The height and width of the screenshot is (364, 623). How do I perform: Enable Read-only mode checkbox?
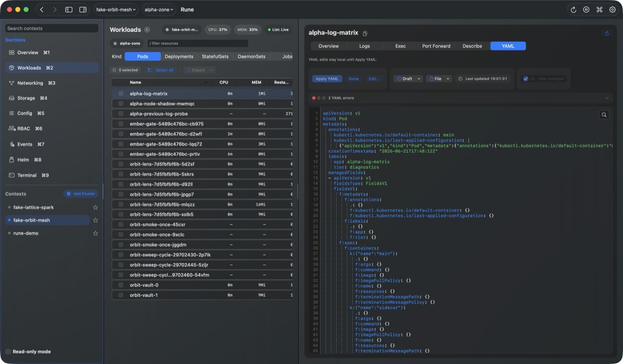[x=8, y=352]
